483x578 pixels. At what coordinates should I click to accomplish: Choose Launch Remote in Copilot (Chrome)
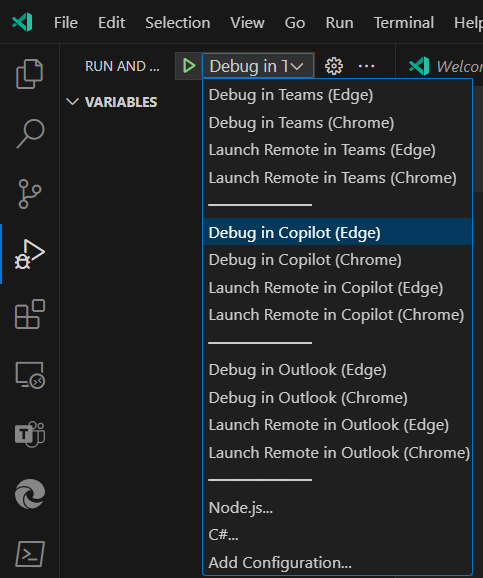(337, 315)
